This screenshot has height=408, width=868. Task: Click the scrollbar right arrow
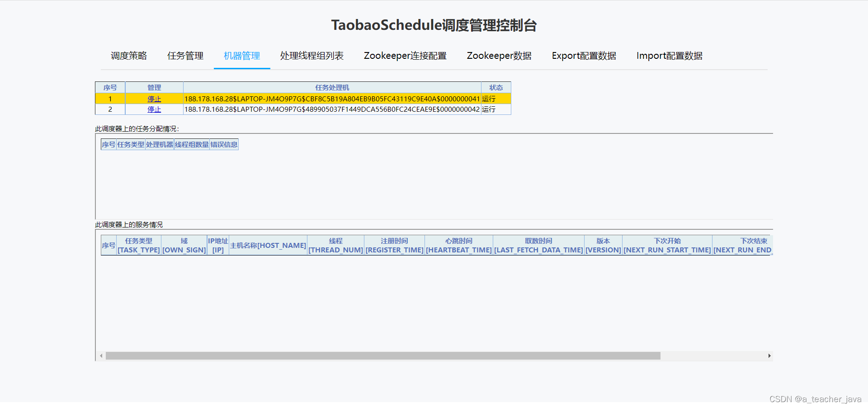[769, 356]
